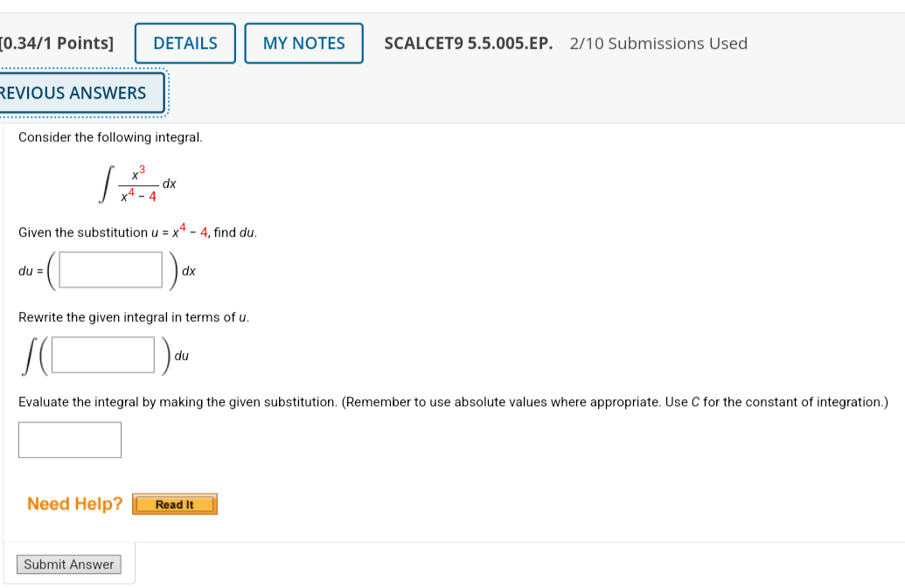Click the dx label beside the du box
This screenshot has height=588, width=905.
point(189,271)
